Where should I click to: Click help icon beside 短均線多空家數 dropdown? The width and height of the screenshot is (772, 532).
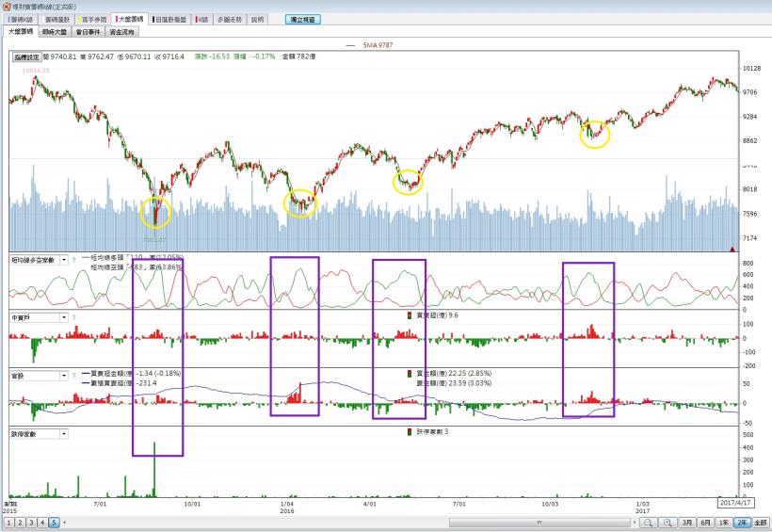coord(73,260)
